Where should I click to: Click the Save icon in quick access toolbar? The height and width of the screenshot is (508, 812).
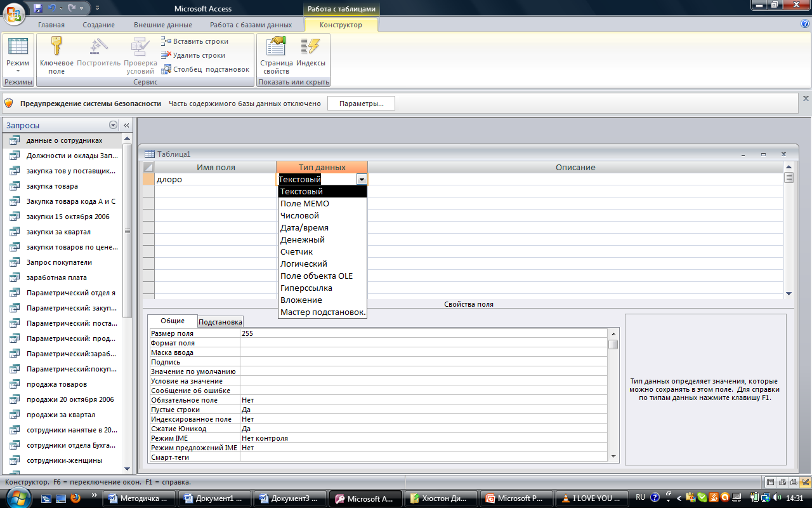coord(38,8)
